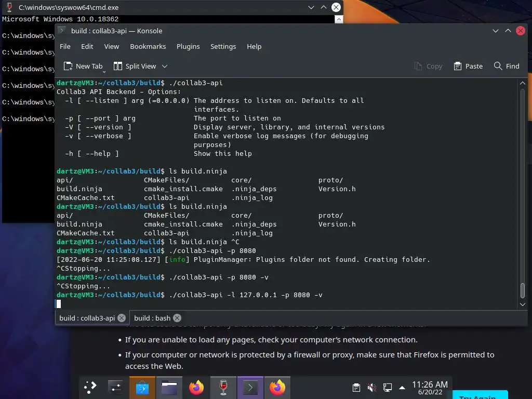
Task: Show hidden system tray icons
Action: pyautogui.click(x=402, y=388)
